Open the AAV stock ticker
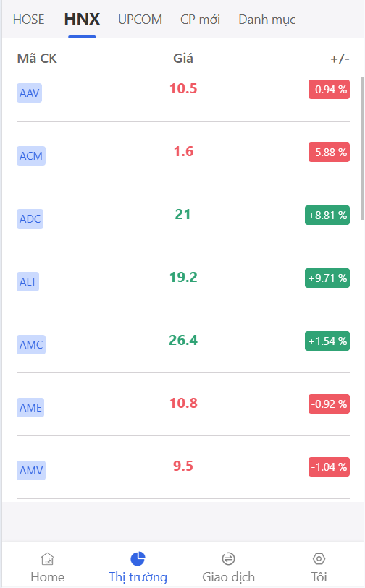The image size is (365, 588). click(29, 93)
